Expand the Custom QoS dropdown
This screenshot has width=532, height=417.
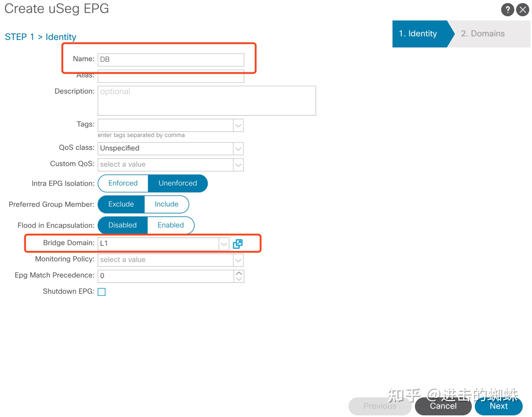point(238,165)
